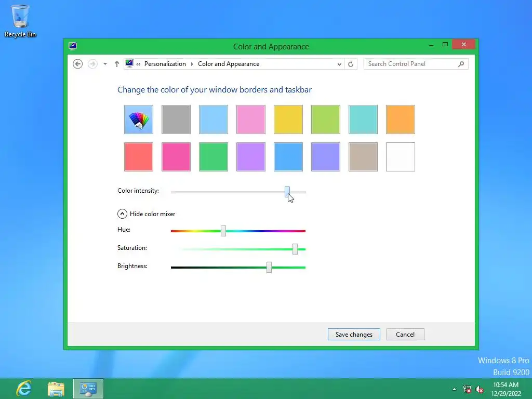Go up one level with Up arrow
Screen dimensions: 532x399
coord(117,64)
